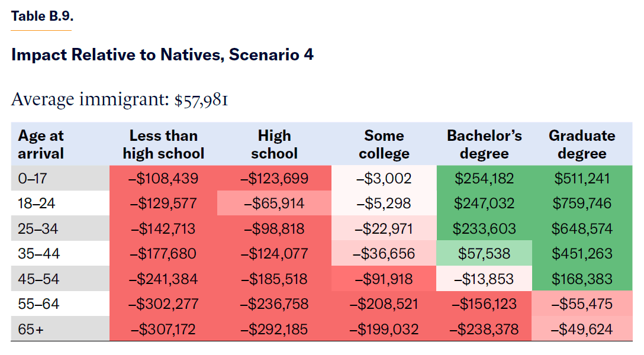This screenshot has width=644, height=355.
Task: Click the –$13,853 bachelor's degree cell
Action: 484,279
